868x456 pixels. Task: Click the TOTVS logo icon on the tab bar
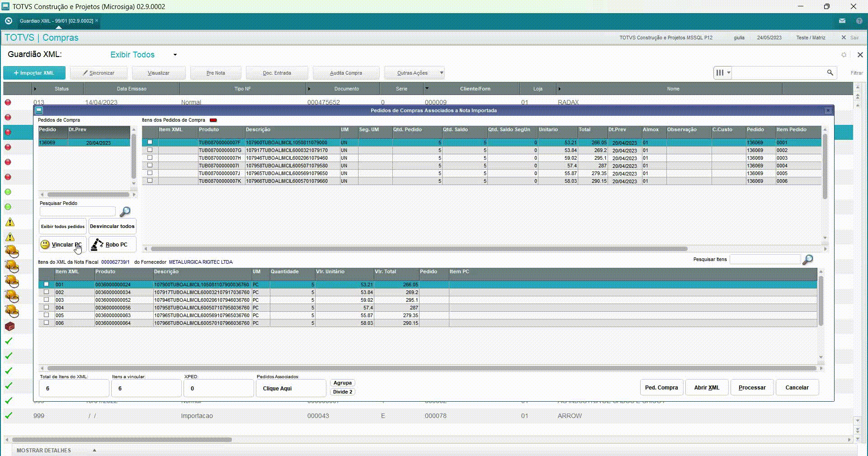(x=8, y=21)
